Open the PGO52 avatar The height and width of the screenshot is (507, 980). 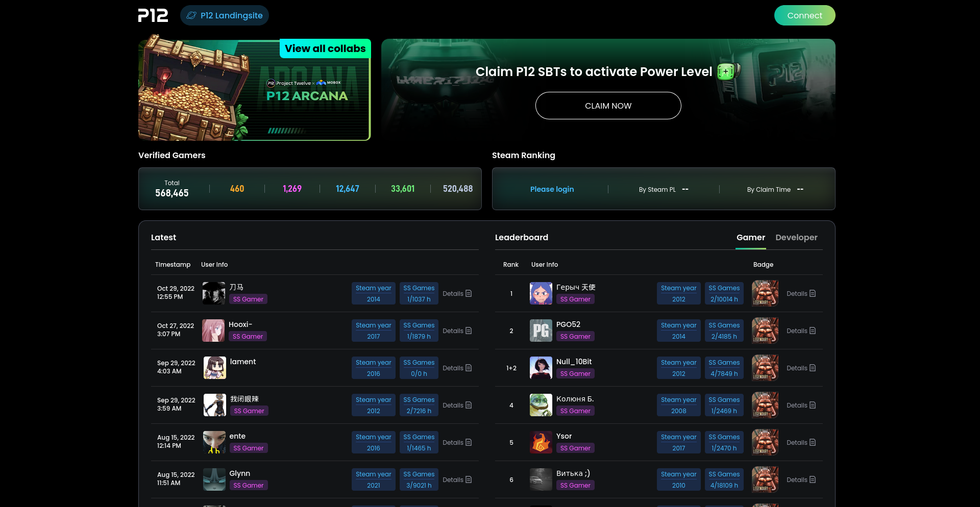tap(541, 331)
